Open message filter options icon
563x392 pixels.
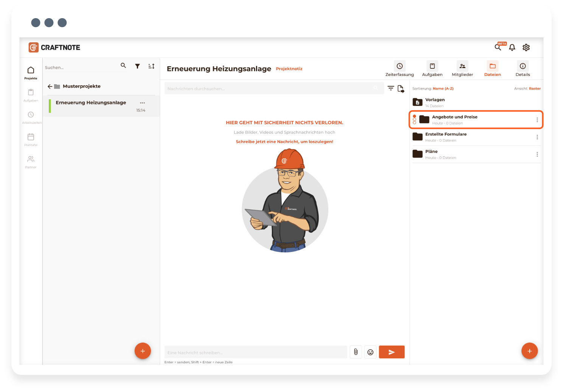pyautogui.click(x=391, y=88)
